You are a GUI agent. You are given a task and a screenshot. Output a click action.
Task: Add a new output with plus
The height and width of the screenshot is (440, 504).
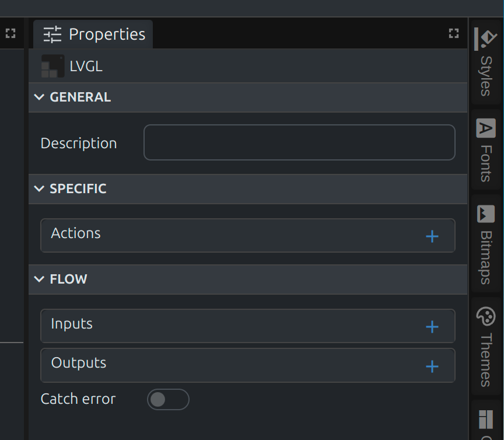click(x=432, y=366)
